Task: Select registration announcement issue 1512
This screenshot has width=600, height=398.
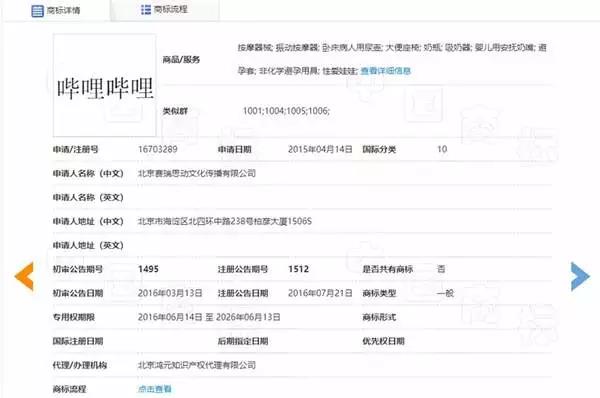Action: [x=298, y=269]
